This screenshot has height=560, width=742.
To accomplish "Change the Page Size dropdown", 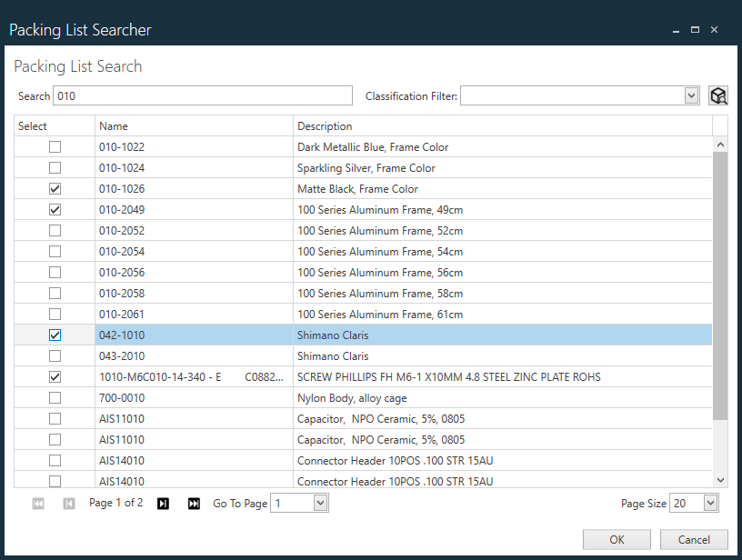I will click(x=708, y=503).
